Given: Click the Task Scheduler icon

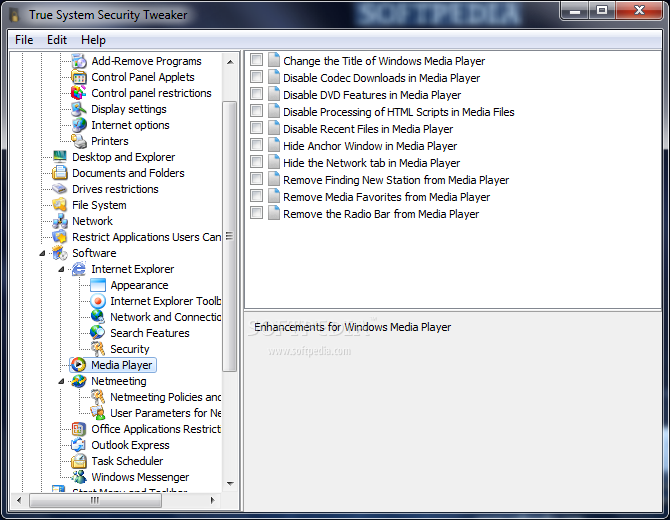Looking at the screenshot, I should (x=79, y=461).
